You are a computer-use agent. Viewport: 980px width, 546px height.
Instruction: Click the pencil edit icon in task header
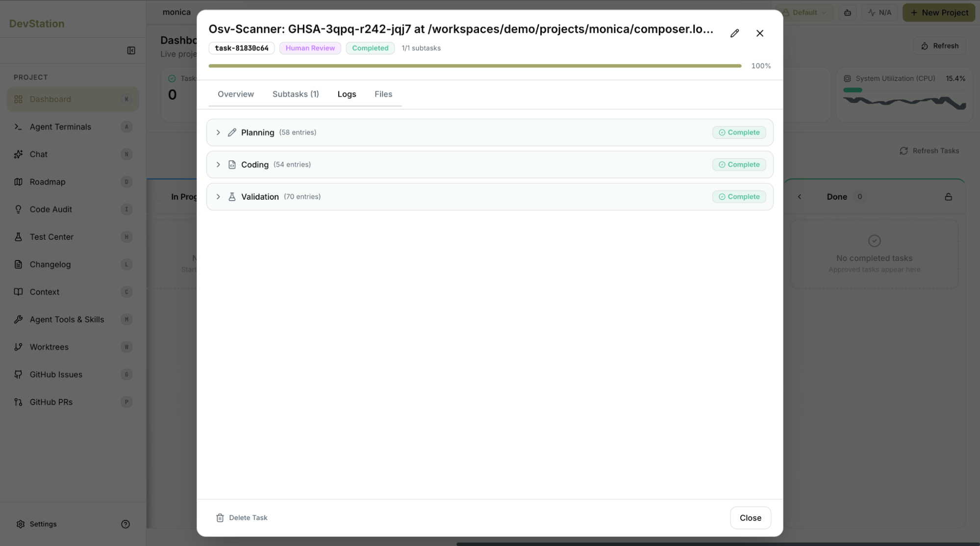click(734, 33)
